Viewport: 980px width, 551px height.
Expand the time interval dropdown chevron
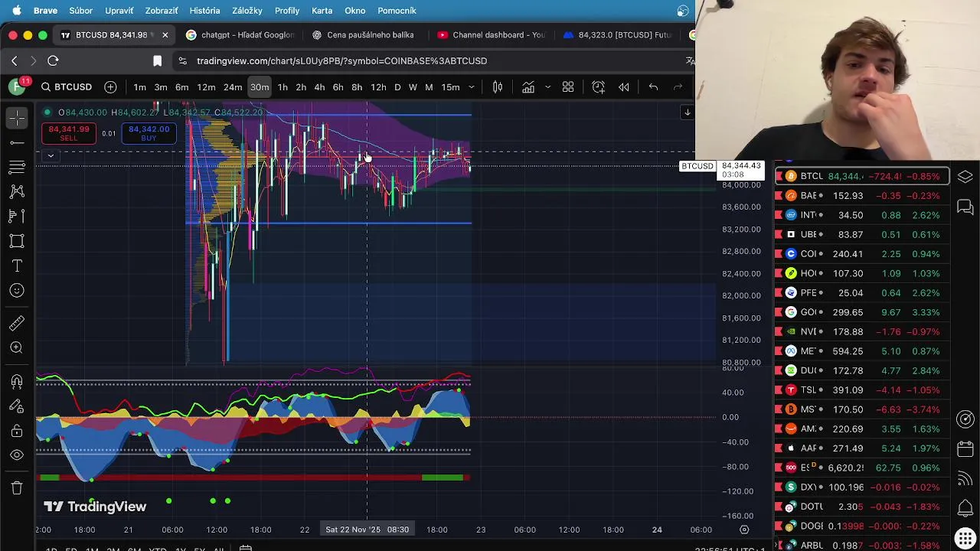point(471,87)
